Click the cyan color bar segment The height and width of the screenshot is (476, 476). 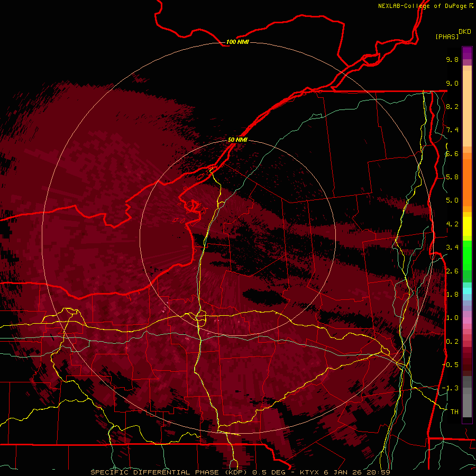pos(467,291)
